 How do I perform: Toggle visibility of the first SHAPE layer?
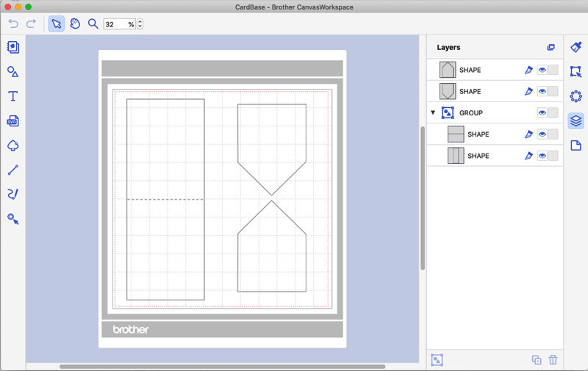click(x=542, y=71)
